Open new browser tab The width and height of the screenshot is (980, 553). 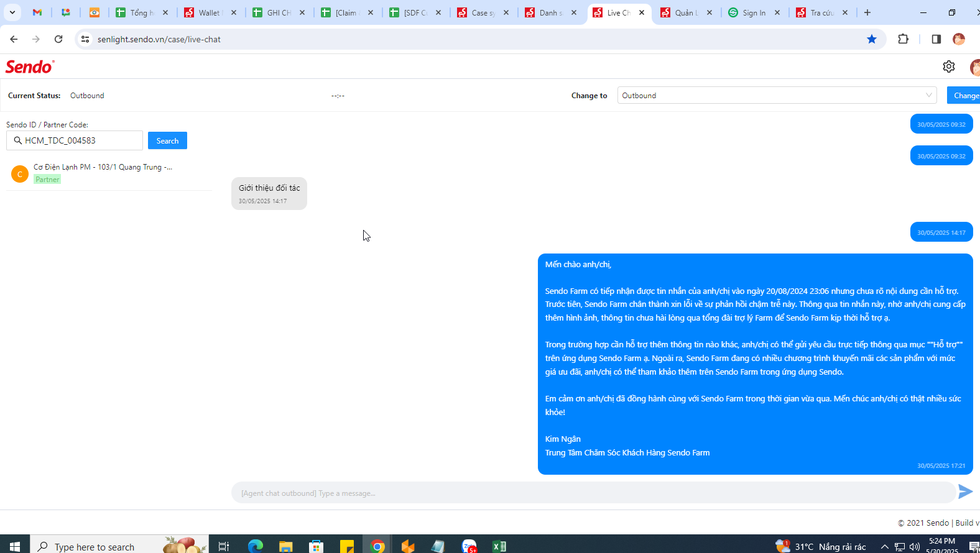[x=867, y=12]
